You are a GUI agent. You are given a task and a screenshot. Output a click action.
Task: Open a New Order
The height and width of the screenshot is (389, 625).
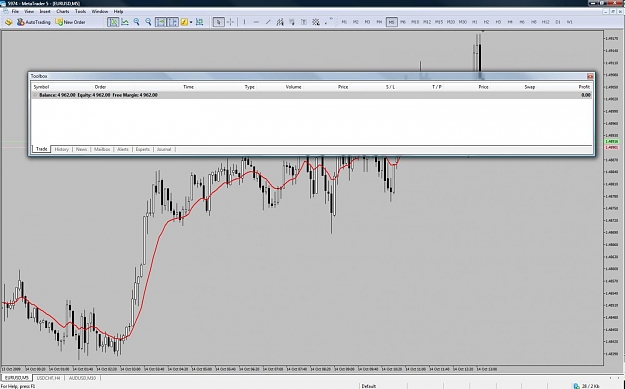coord(70,22)
